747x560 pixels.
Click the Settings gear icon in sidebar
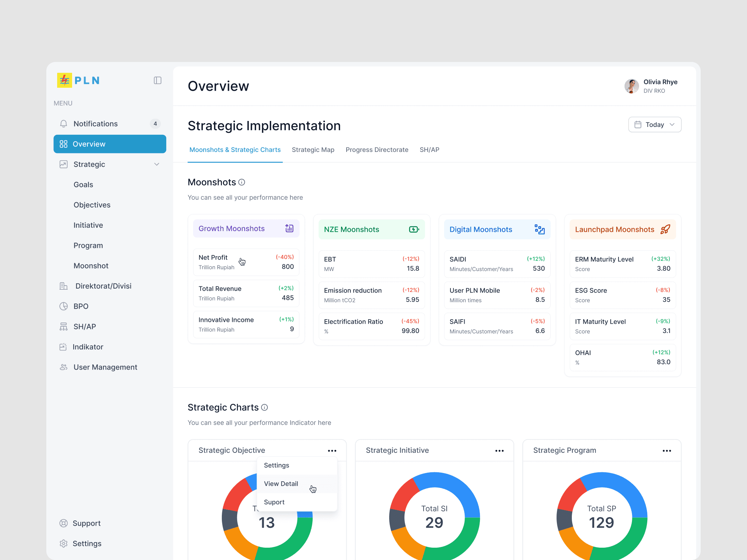pos(63,544)
